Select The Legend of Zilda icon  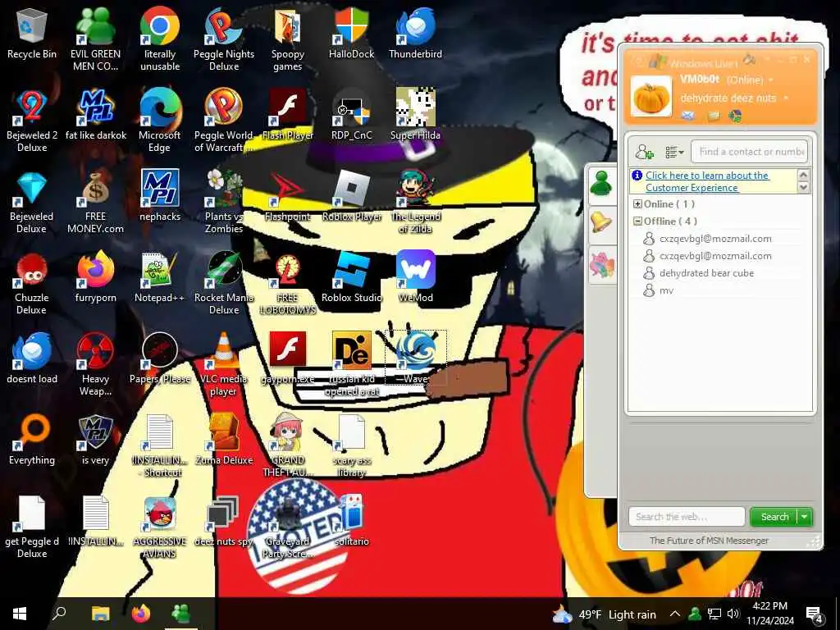(x=415, y=202)
